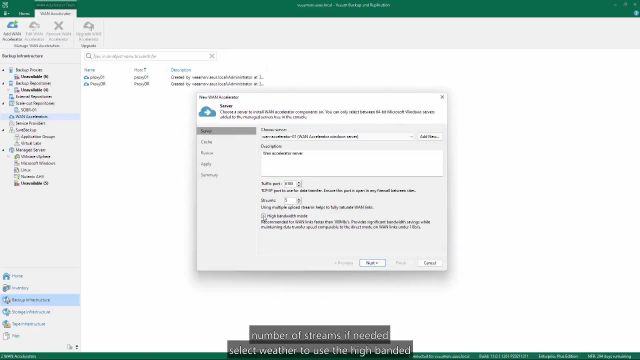
Task: Open the Home navigation pane view
Action: pyautogui.click(x=40, y=276)
